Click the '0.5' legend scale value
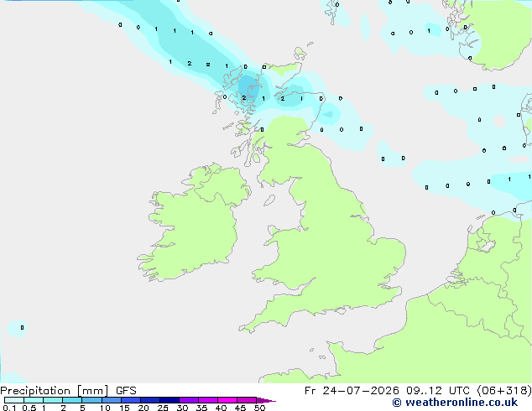 (29, 408)
